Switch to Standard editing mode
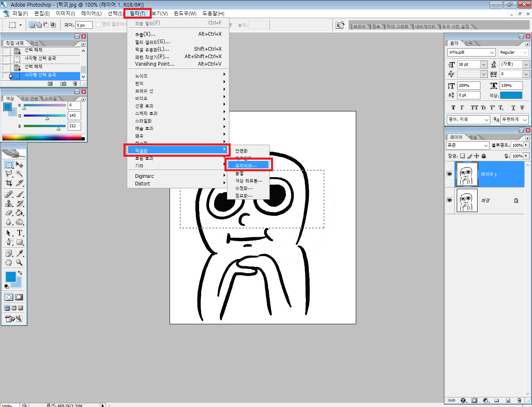Viewport: 532px width, 407px height. 9,297
